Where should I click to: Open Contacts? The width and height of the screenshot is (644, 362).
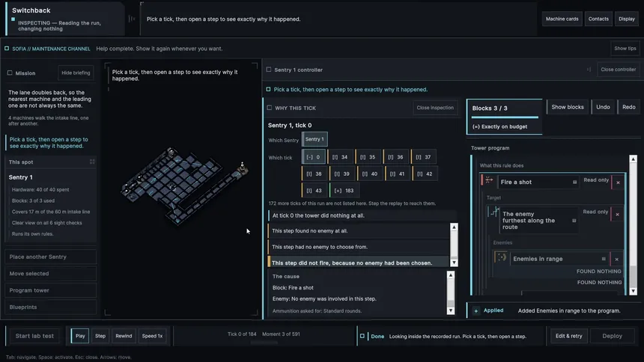(x=598, y=19)
